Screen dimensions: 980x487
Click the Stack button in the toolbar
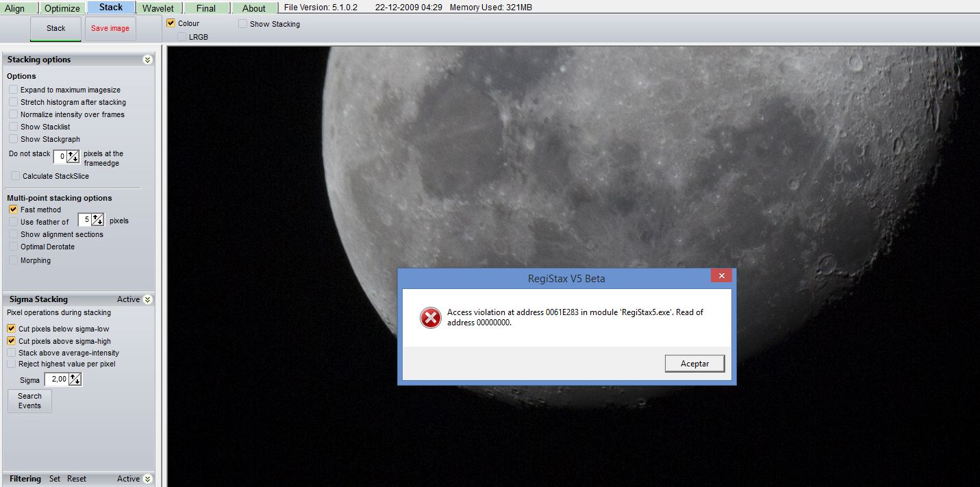click(x=55, y=28)
